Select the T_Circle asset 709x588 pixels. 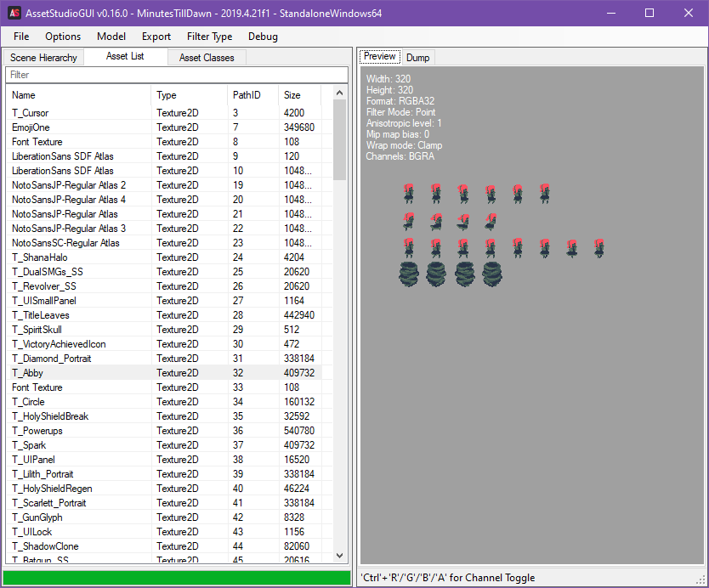click(x=164, y=402)
